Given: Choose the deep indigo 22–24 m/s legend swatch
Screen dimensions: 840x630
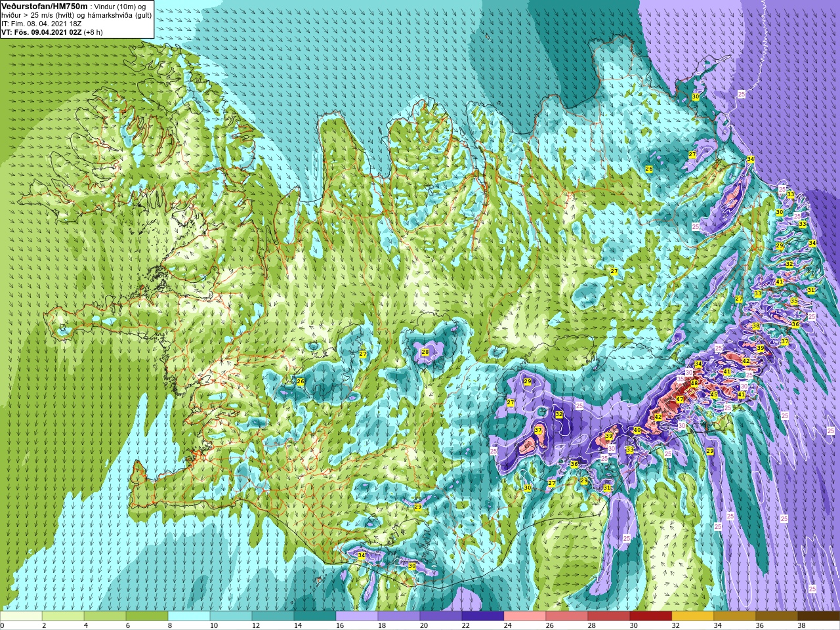Looking at the screenshot, I should (483, 616).
